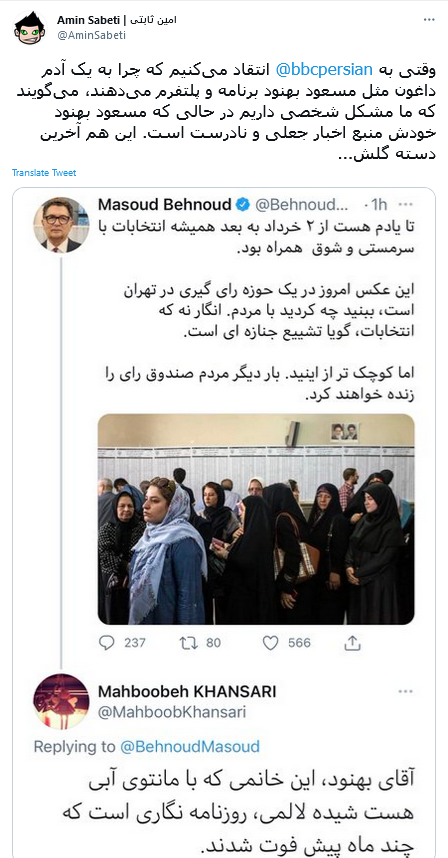Open the Masoud Behnoud display name

[165, 205]
